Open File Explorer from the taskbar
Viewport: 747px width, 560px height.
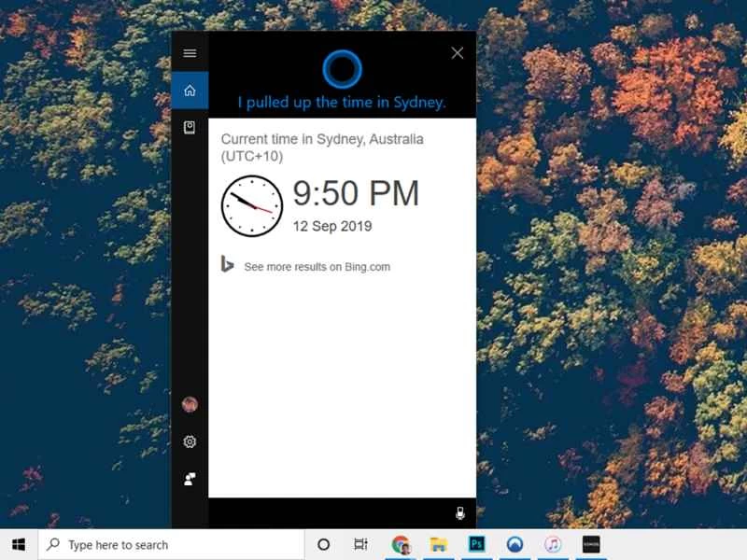coord(435,544)
